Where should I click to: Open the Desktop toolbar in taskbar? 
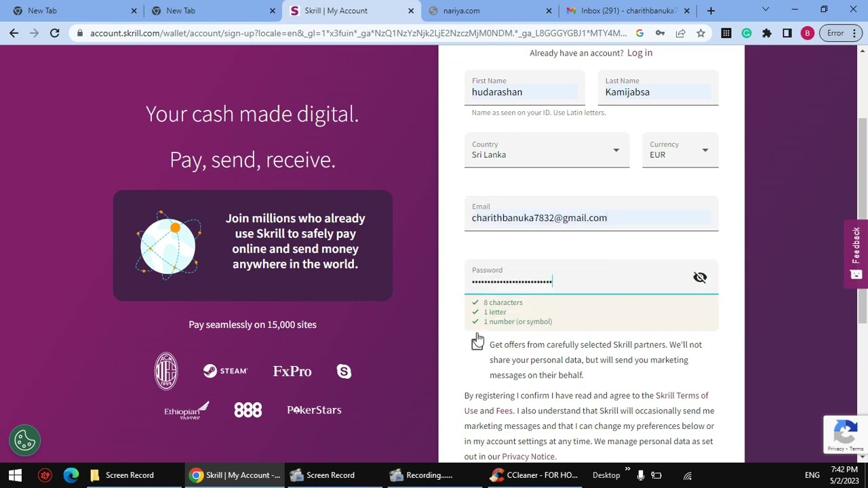[606, 475]
